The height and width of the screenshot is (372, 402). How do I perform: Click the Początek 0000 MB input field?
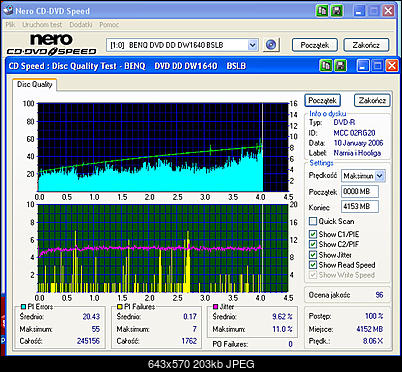click(360, 192)
